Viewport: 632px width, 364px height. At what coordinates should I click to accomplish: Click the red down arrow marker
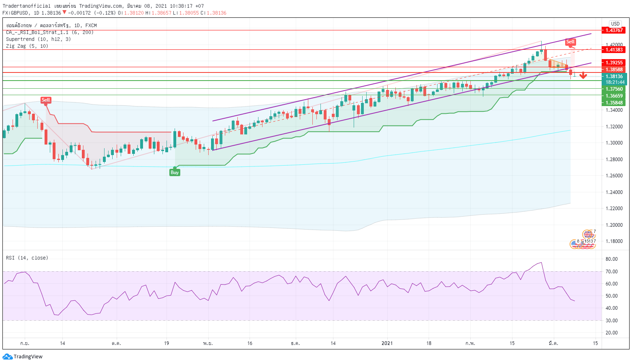(583, 75)
